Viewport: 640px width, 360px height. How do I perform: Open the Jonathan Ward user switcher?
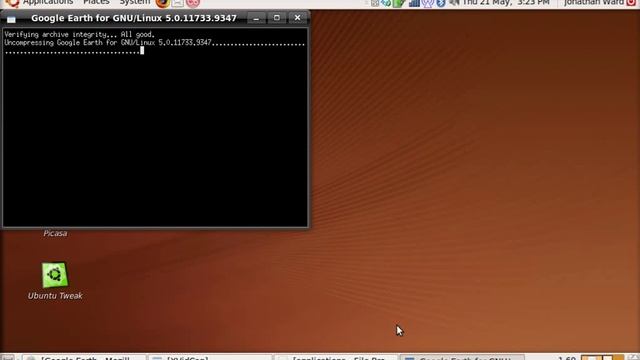594,2
